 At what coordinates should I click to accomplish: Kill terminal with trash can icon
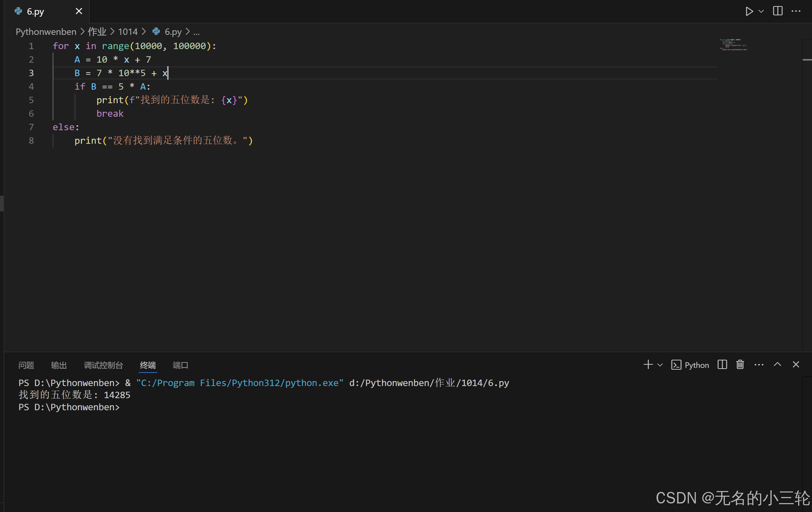coord(740,365)
